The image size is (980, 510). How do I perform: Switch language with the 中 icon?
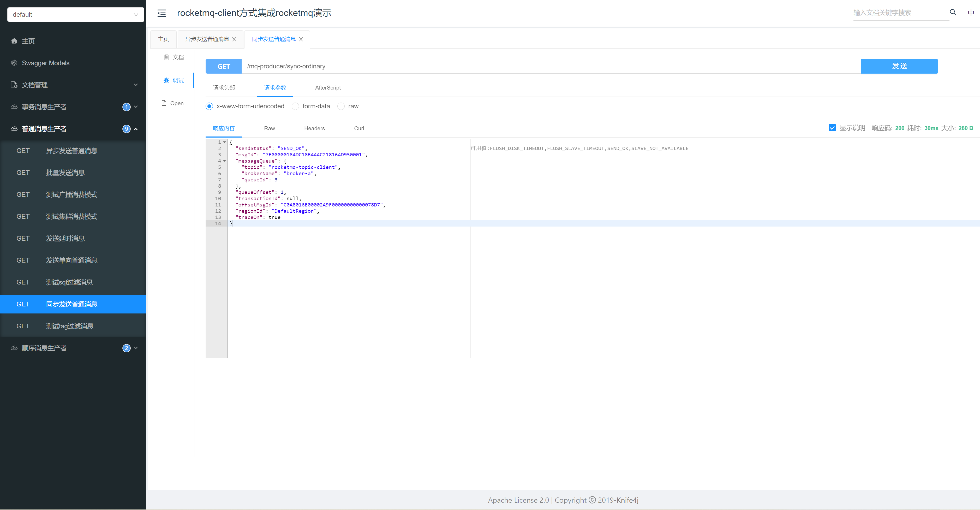click(x=971, y=13)
